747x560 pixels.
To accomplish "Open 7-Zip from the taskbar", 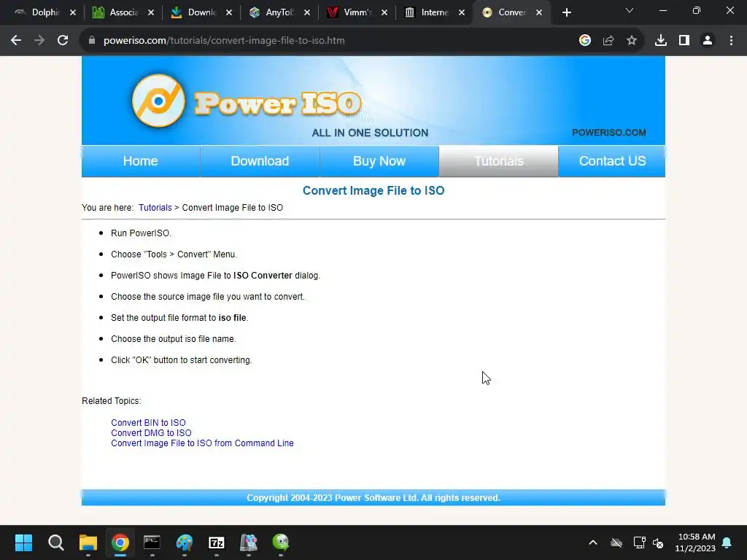I will [216, 542].
